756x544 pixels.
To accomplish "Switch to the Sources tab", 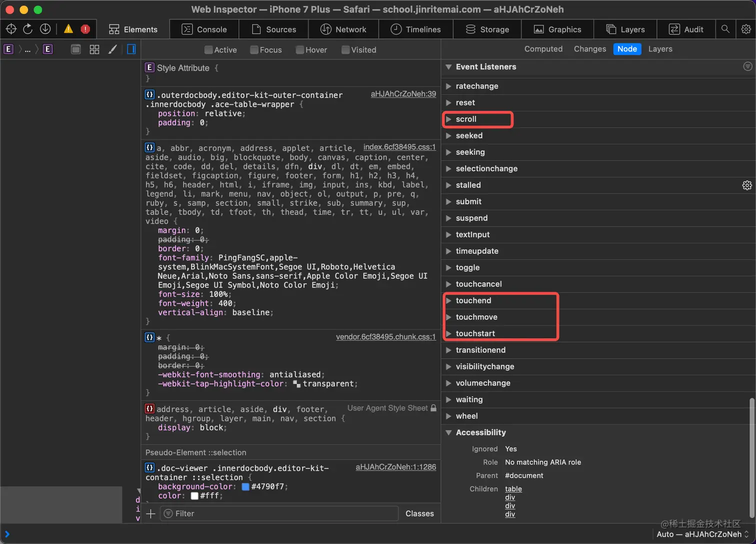I will (273, 29).
